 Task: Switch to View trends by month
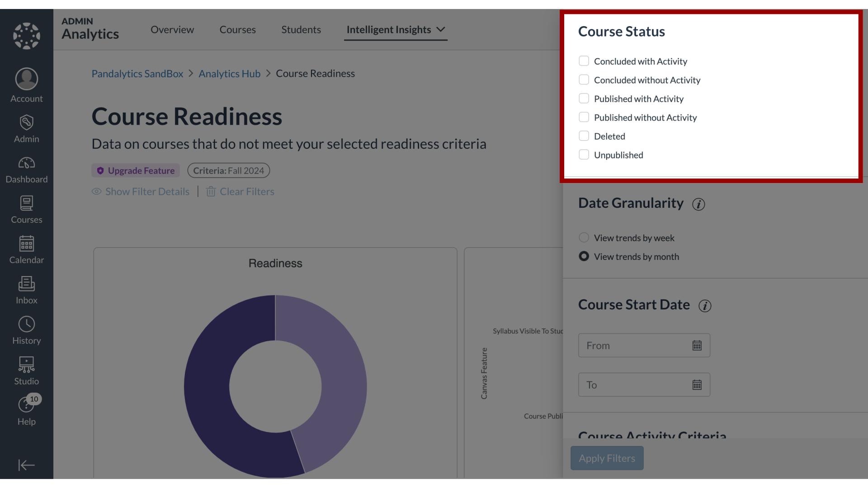584,256
